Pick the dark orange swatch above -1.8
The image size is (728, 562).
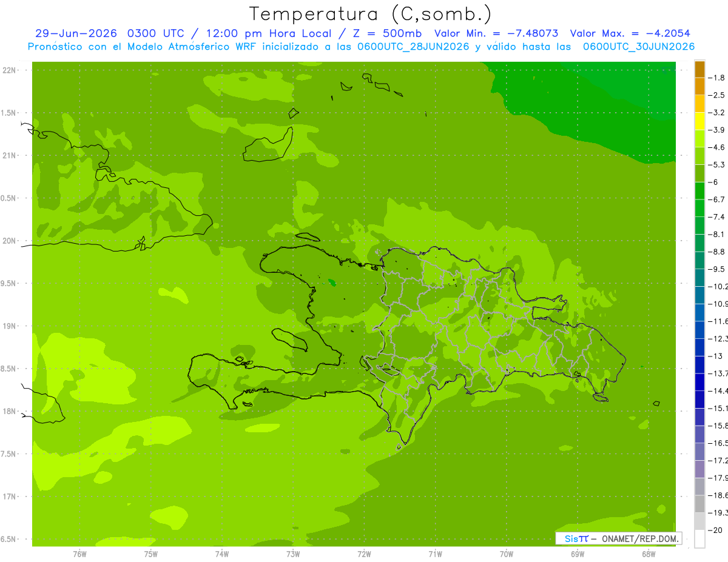click(x=699, y=69)
